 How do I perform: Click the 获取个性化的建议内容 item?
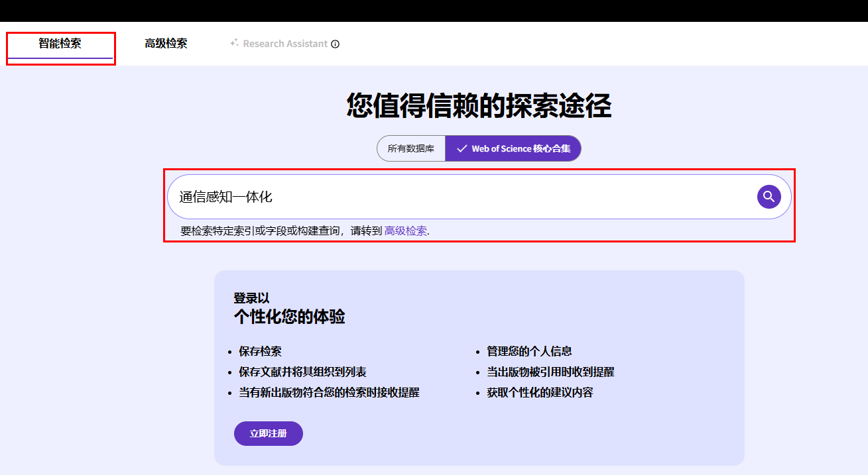click(x=540, y=392)
